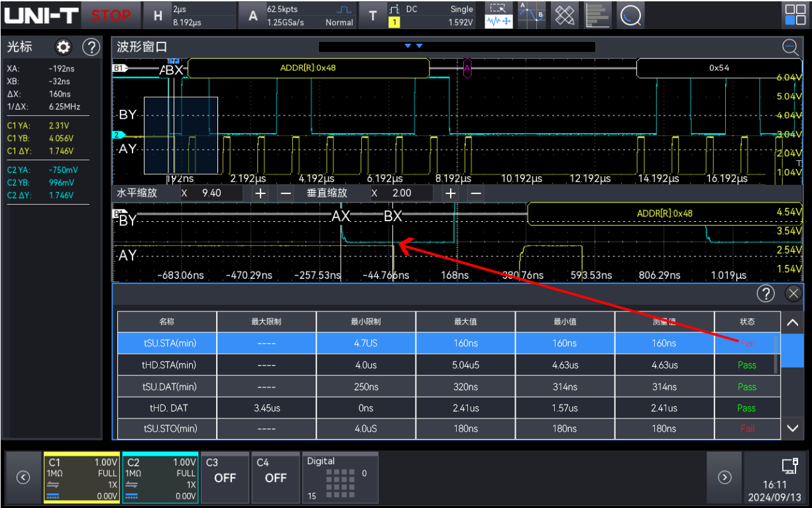Show next channels with right arrow
This screenshot has width=812, height=508.
[x=725, y=477]
